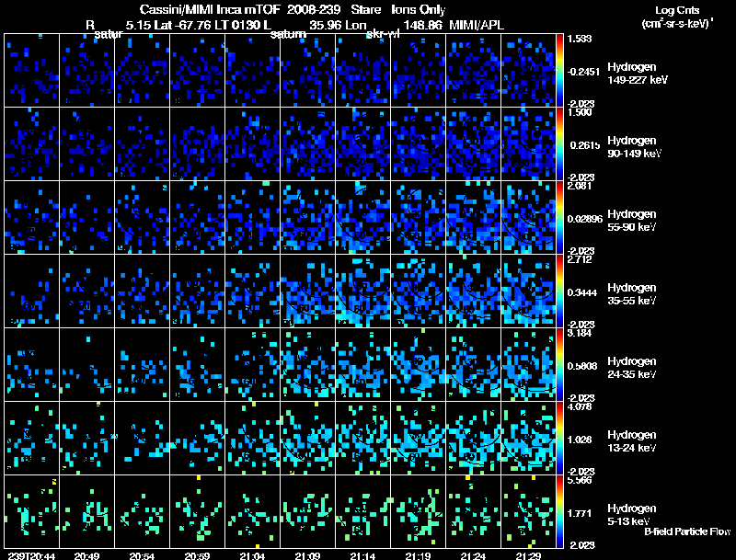Click the '20:49' time label

pyautogui.click(x=86, y=556)
